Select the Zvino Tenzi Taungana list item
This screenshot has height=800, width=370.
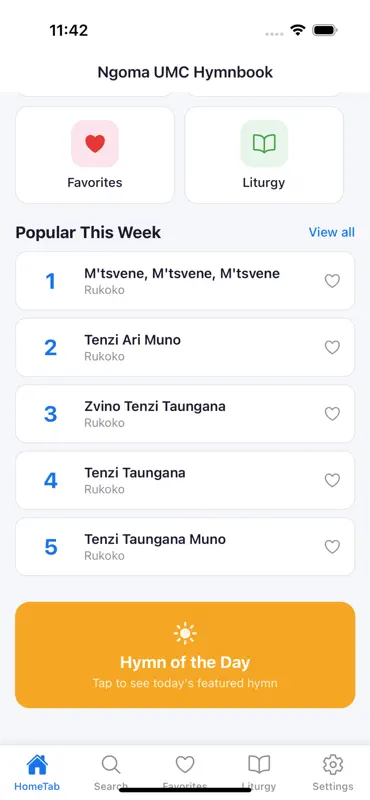[x=185, y=413]
